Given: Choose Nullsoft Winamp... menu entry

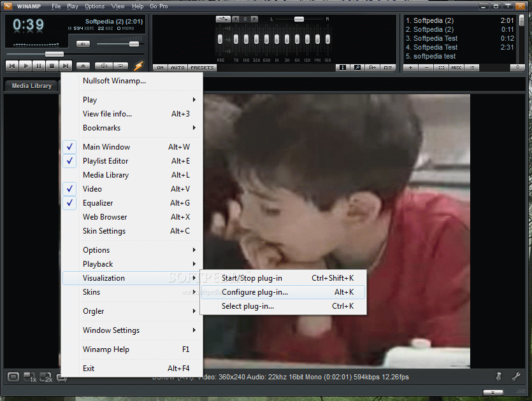Looking at the screenshot, I should [133, 81].
